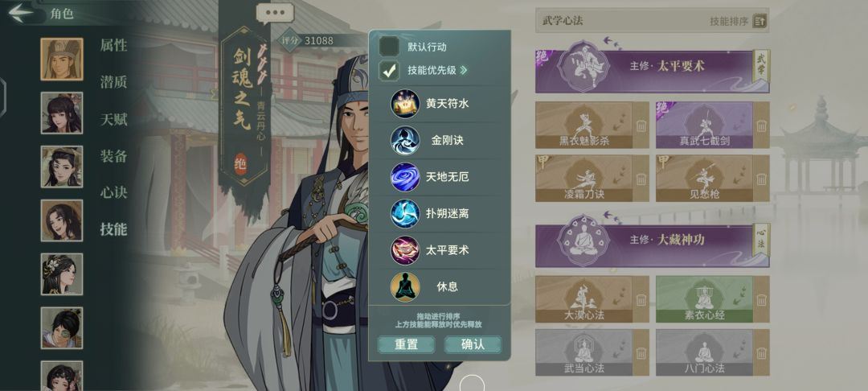Open the speech bubble chat icon

pos(275,14)
